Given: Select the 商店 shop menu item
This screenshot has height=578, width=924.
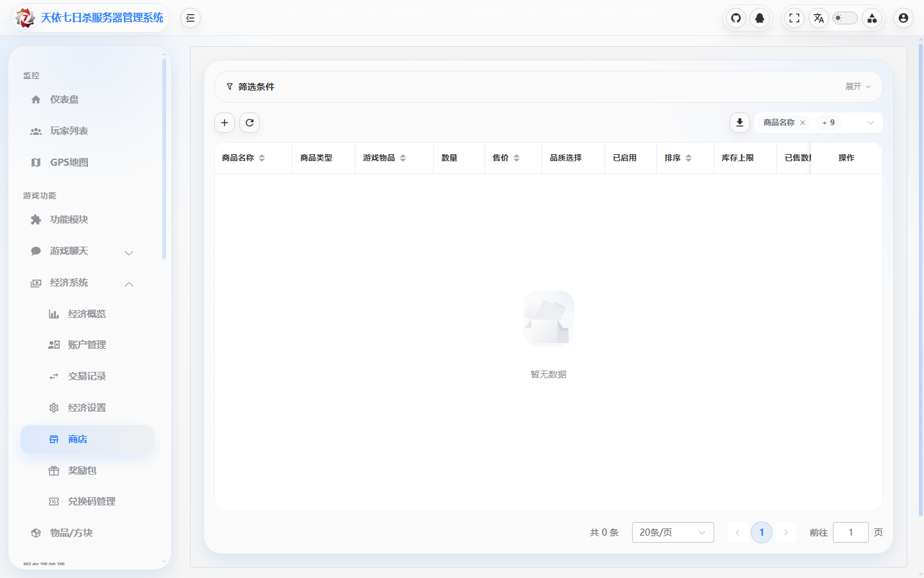Looking at the screenshot, I should click(x=87, y=439).
